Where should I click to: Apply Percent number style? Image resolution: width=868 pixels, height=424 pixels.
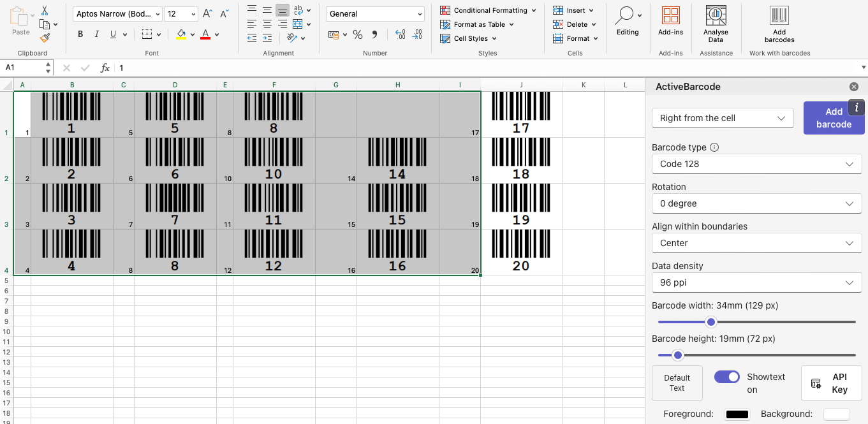(358, 34)
